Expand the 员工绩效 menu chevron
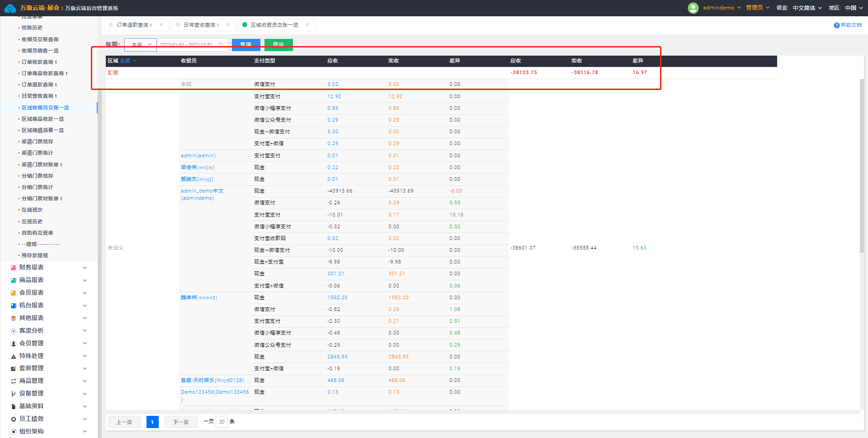The height and width of the screenshot is (438, 868). pos(85,419)
